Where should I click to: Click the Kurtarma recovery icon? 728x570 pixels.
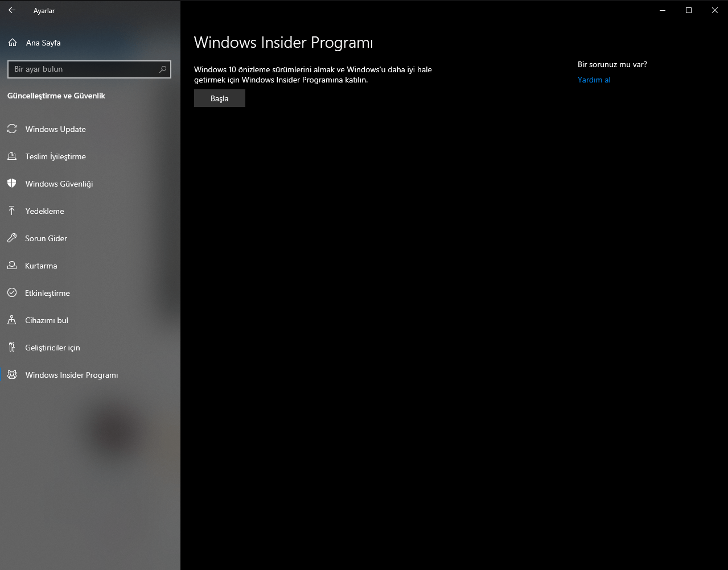pos(12,266)
